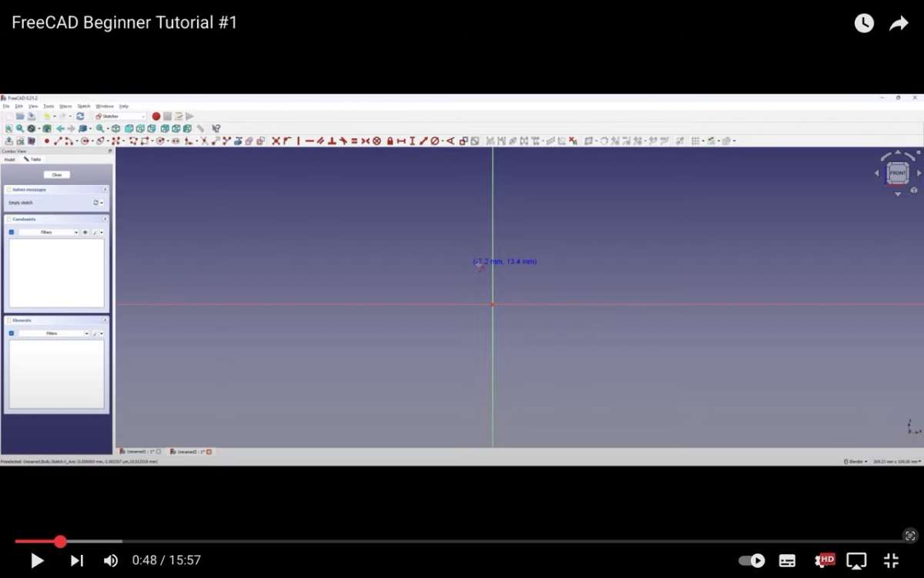Click the Vertical distance constraint icon
This screenshot has width=924, height=578.
(x=413, y=141)
